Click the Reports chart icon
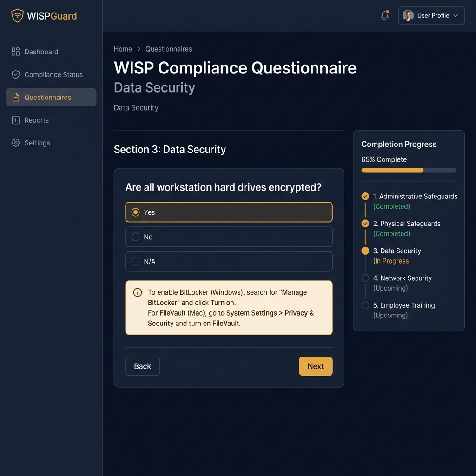Screen dimensions: 476x476 tap(16, 120)
